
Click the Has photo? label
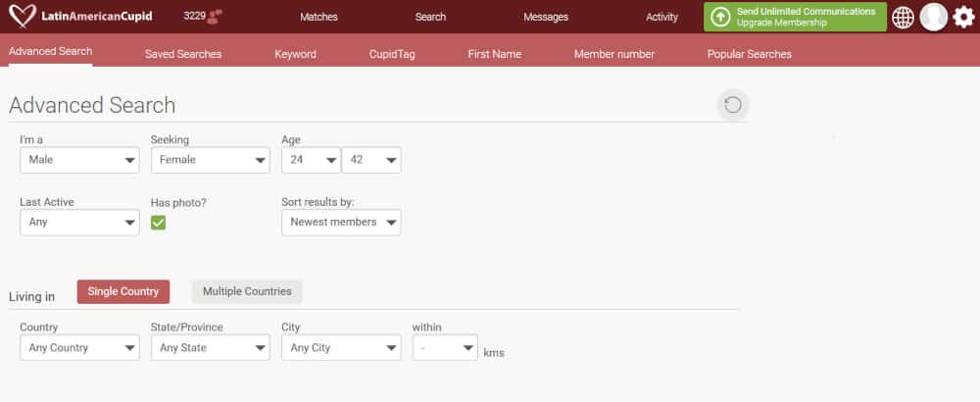[x=178, y=203]
